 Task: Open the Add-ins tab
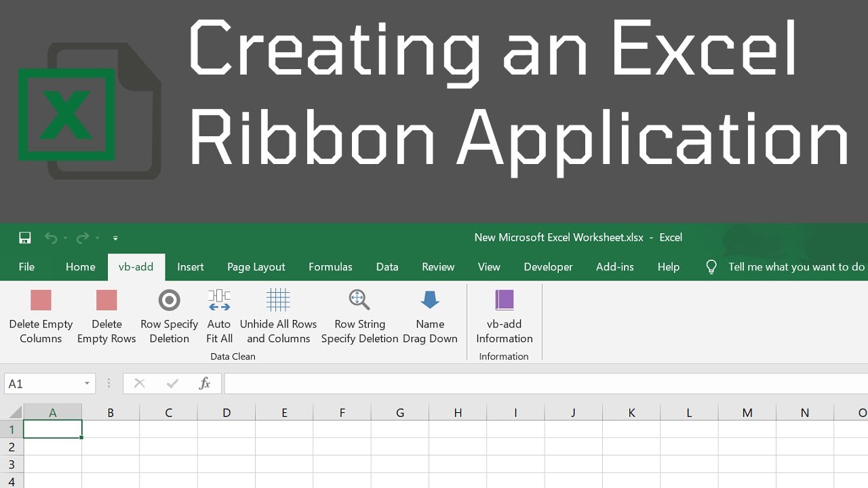pyautogui.click(x=615, y=267)
